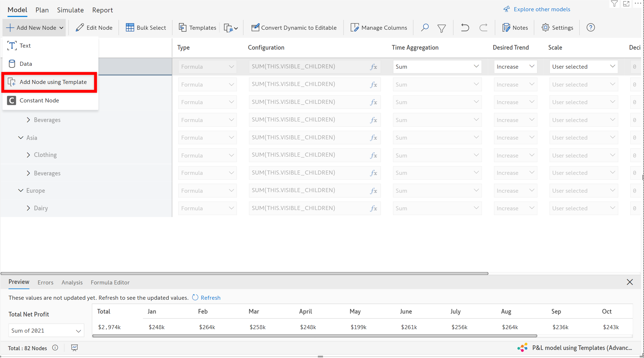This screenshot has width=644, height=358.
Task: Click Explore other models link
Action: click(x=541, y=9)
